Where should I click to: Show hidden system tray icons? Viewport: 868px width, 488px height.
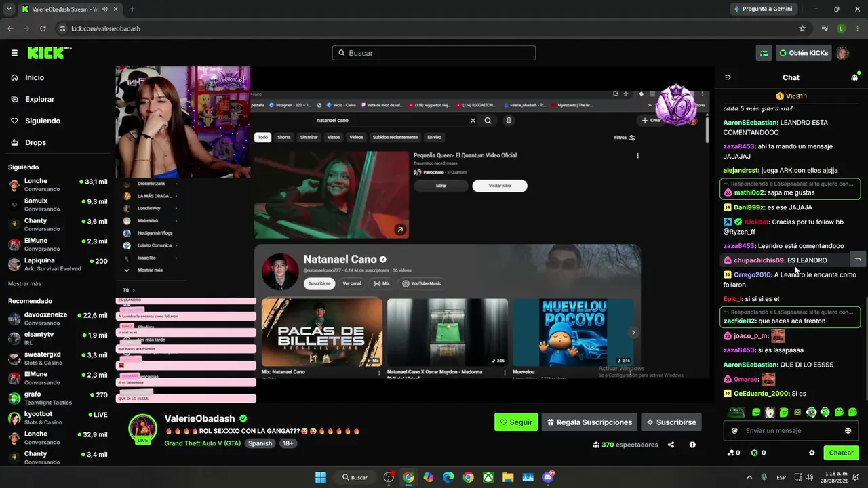pyautogui.click(x=749, y=477)
